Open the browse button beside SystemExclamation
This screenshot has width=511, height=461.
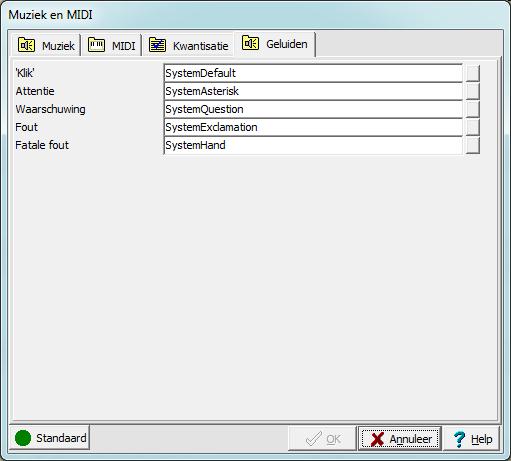pyautogui.click(x=473, y=127)
